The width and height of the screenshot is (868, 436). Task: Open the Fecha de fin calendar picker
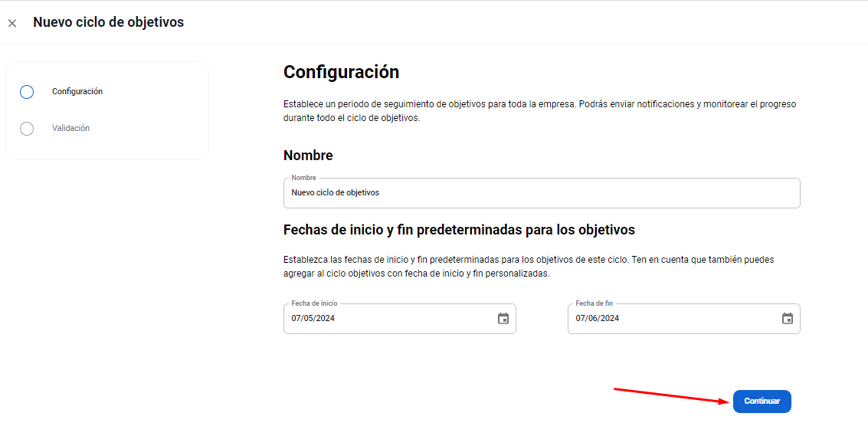click(787, 319)
